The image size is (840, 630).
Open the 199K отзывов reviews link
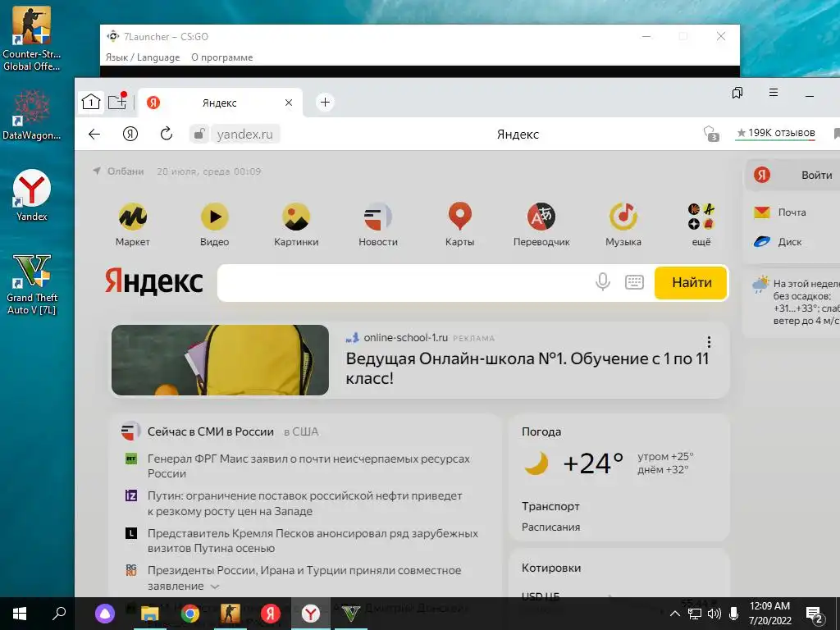[x=776, y=133]
